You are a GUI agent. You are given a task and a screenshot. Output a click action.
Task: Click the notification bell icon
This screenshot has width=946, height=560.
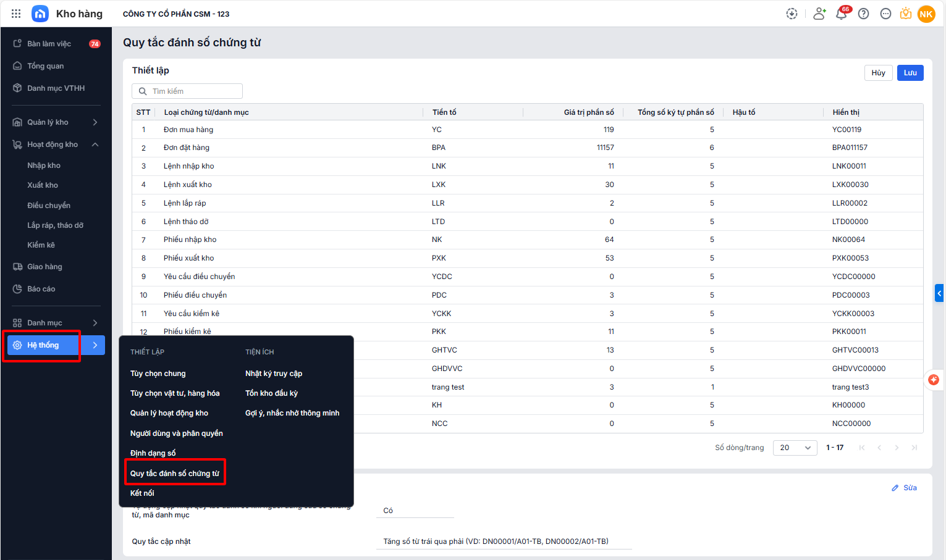coord(841,14)
